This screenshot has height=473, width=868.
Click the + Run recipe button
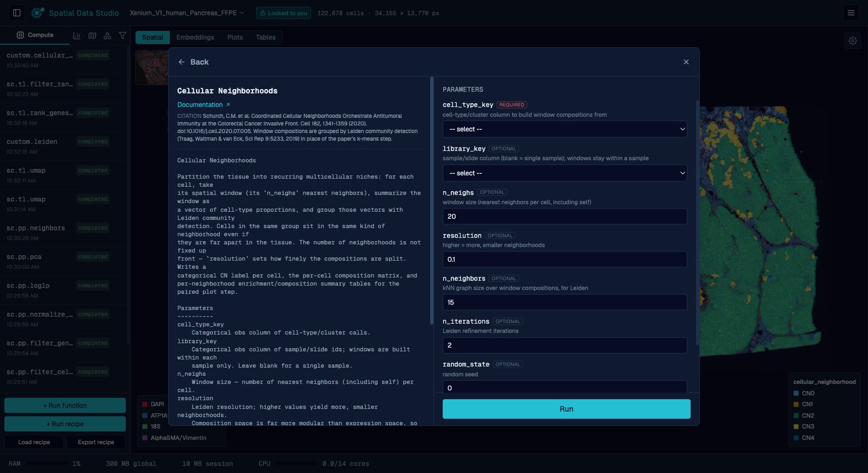pos(65,424)
